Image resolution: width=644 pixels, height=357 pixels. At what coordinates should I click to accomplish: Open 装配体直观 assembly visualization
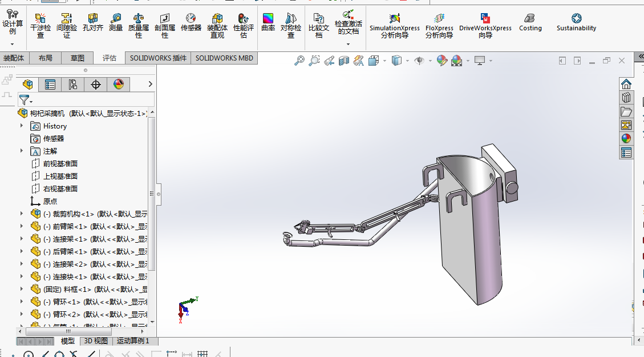[x=217, y=25]
